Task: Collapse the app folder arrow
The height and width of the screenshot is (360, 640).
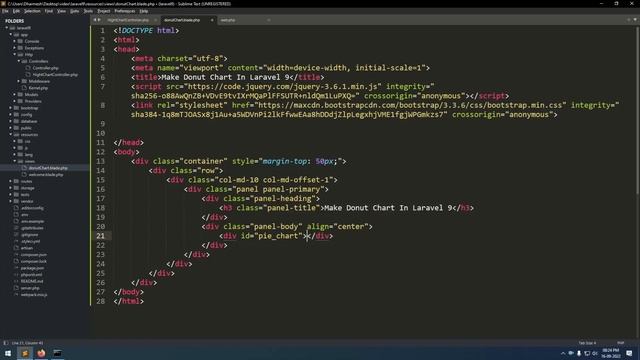Action: [x=11, y=35]
